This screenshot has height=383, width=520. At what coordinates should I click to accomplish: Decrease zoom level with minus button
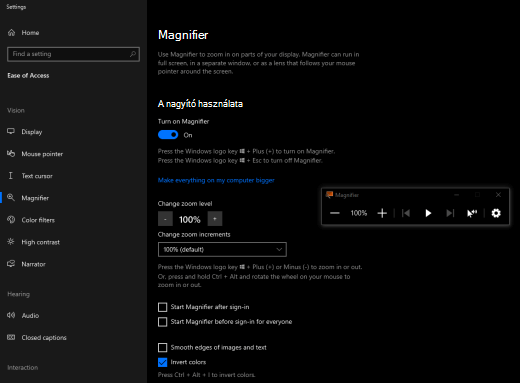point(165,219)
